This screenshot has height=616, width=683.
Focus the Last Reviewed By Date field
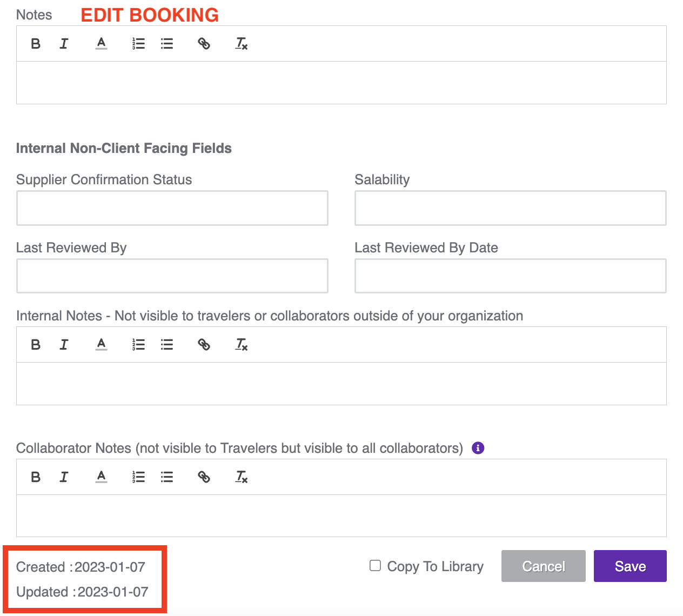coord(511,276)
